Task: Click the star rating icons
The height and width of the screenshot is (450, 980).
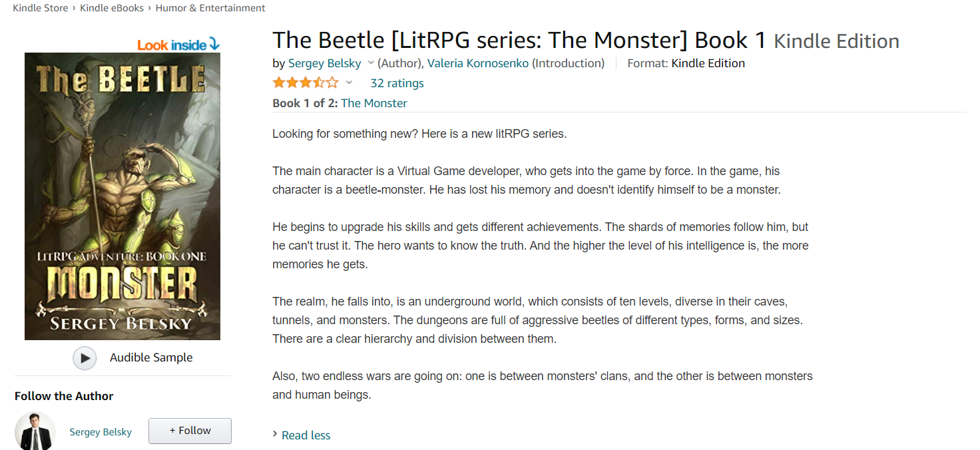Action: 305,83
